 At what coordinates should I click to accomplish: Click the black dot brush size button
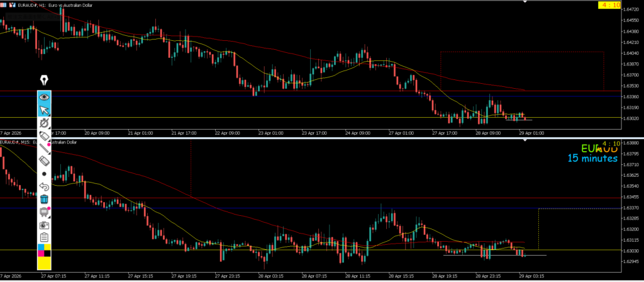pos(44,173)
